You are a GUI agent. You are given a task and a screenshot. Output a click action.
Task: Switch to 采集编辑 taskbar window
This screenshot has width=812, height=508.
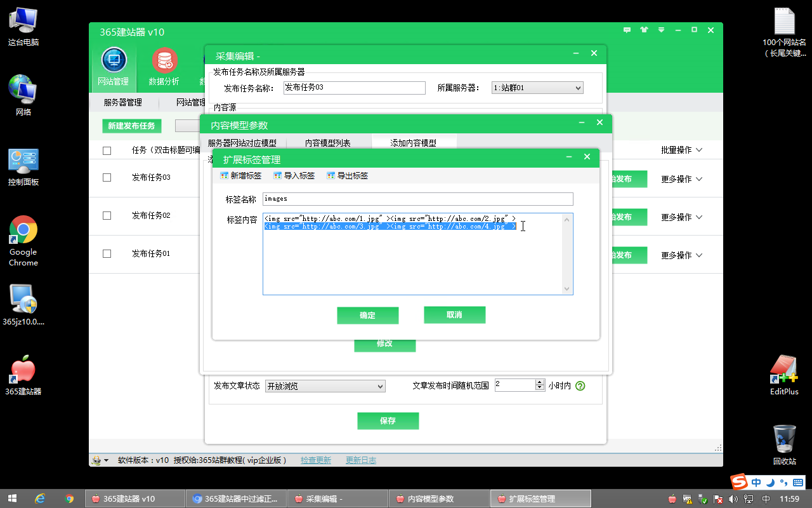click(337, 498)
